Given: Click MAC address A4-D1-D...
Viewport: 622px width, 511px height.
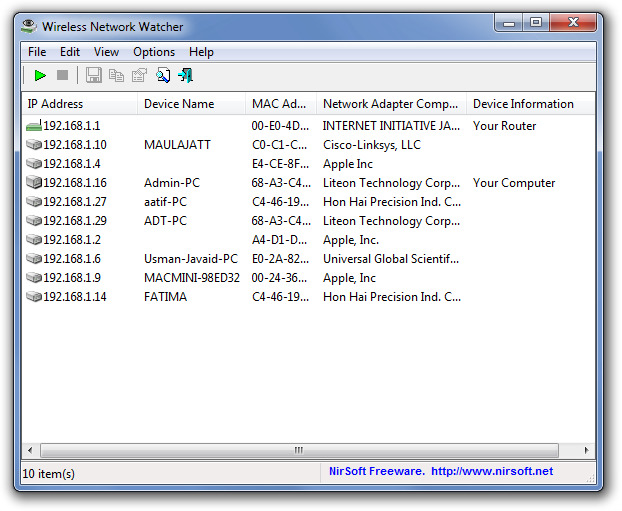Looking at the screenshot, I should [x=279, y=240].
